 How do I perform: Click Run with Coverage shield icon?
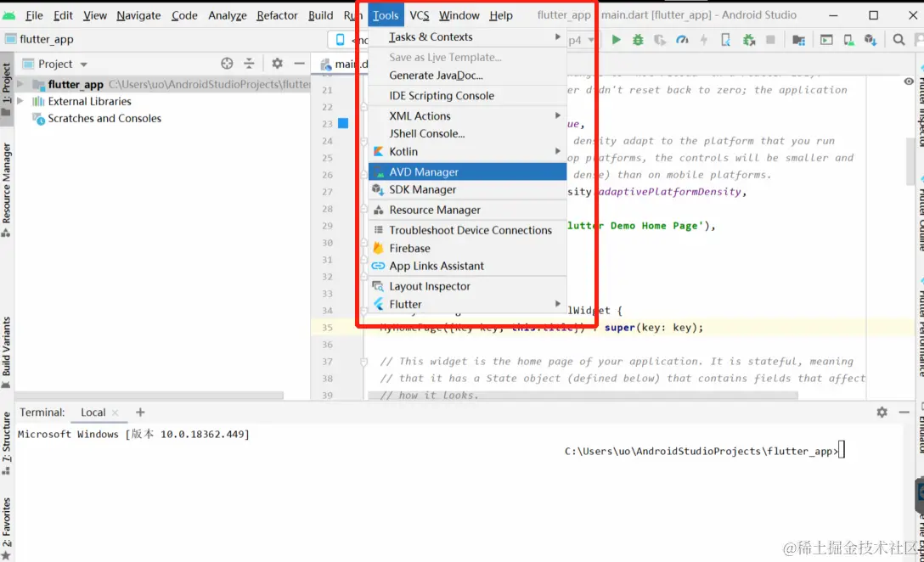pyautogui.click(x=660, y=39)
